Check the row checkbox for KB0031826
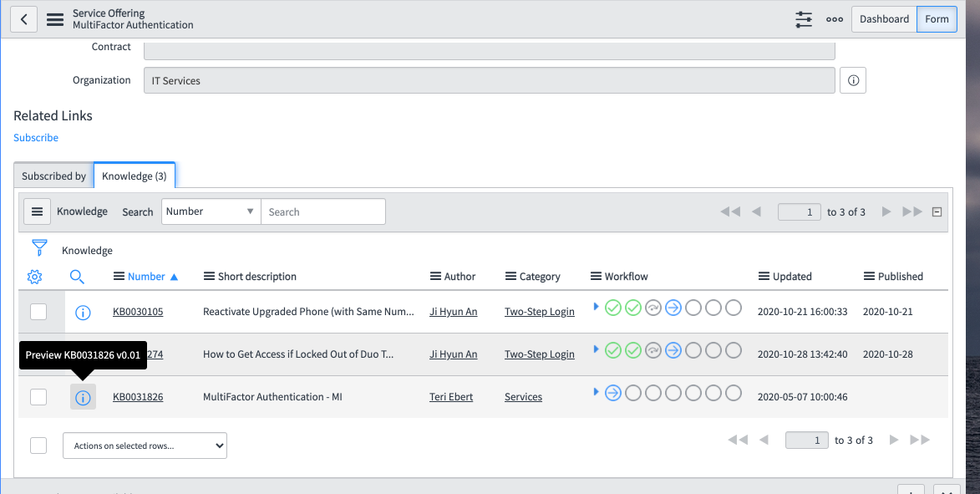 click(38, 396)
